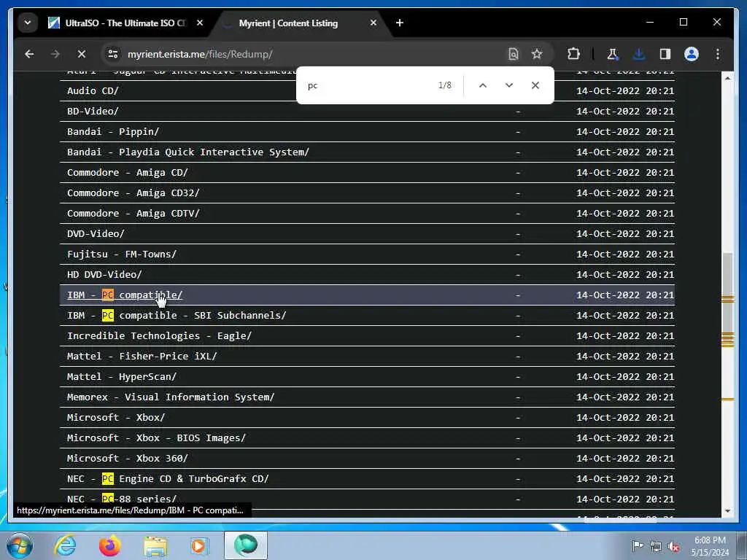Open Chrome three-dot menu
This screenshot has height=560, width=747.
click(718, 54)
